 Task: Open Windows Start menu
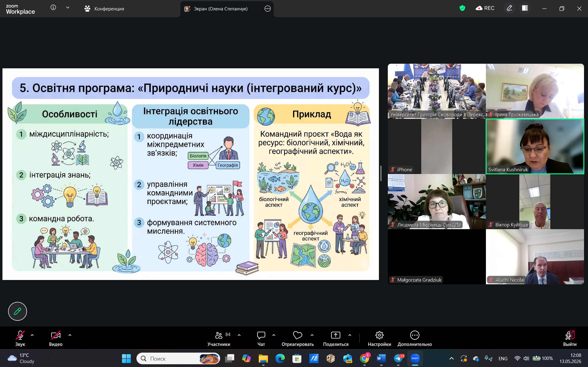[126, 358]
